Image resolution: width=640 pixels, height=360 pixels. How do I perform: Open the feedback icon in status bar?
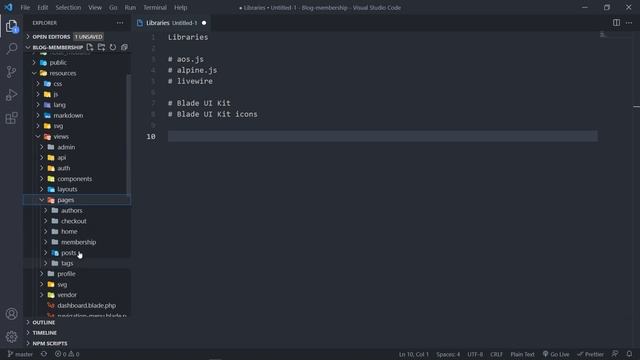pyautogui.click(x=615, y=354)
